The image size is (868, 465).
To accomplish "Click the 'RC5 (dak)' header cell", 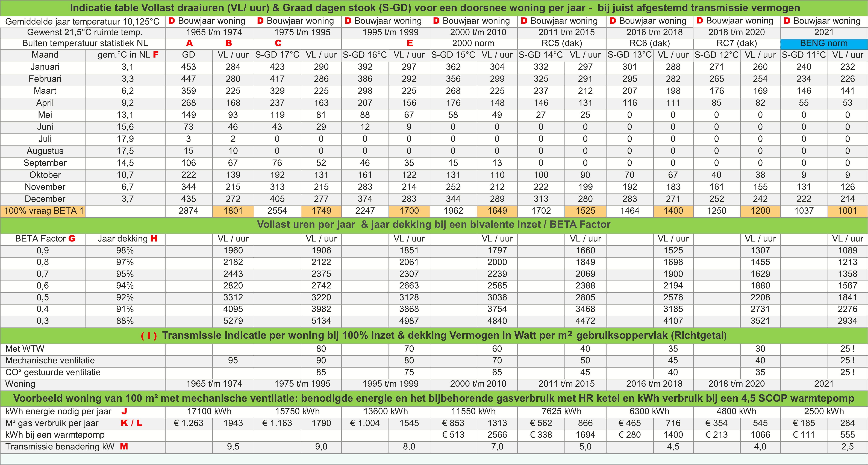I will [562, 44].
